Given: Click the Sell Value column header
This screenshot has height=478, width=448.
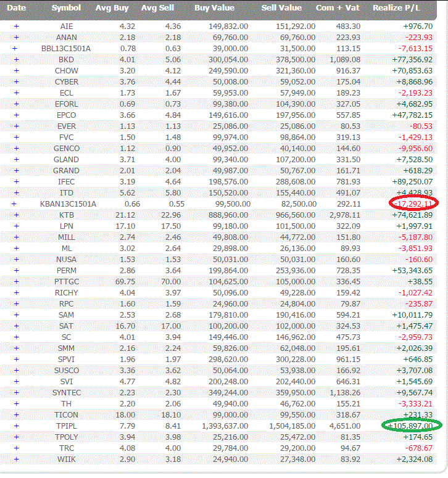Looking at the screenshot, I should [x=281, y=7].
